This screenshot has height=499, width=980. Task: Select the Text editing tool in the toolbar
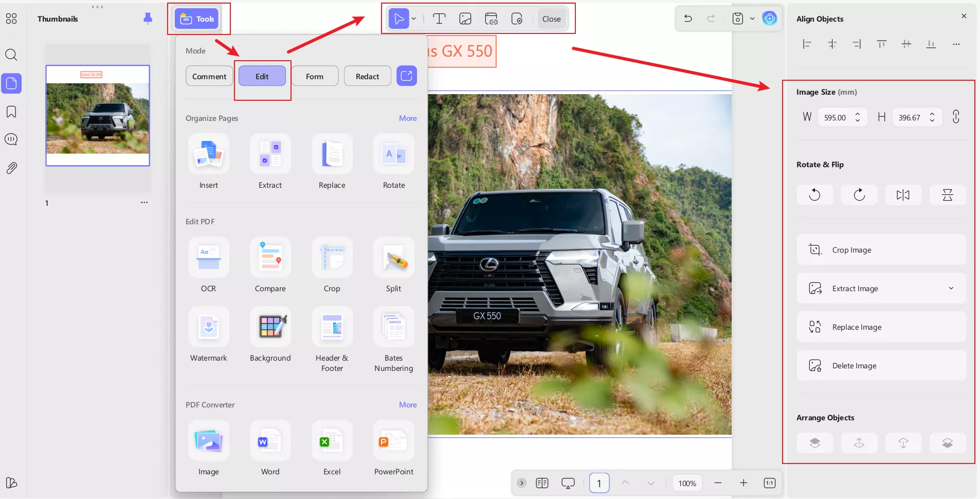(x=438, y=19)
